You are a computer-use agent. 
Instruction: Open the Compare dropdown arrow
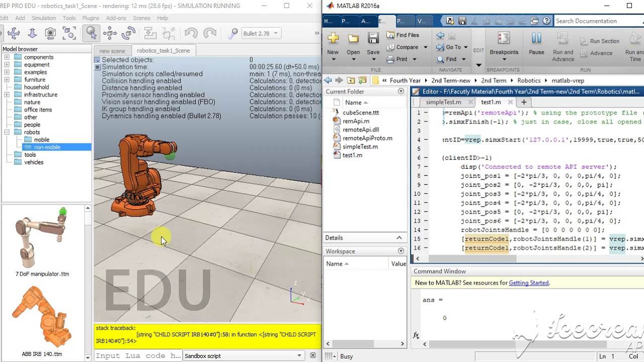(x=425, y=47)
